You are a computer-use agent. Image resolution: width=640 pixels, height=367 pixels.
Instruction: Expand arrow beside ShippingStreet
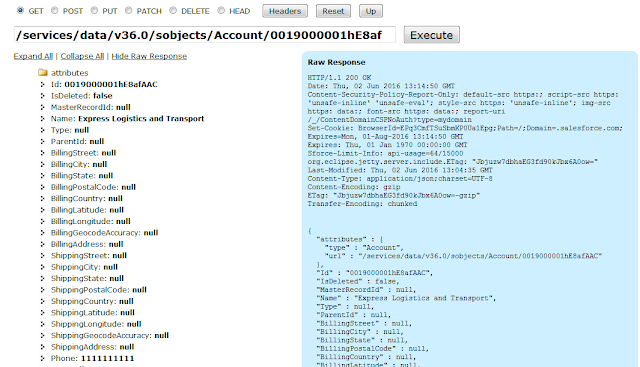coord(42,256)
